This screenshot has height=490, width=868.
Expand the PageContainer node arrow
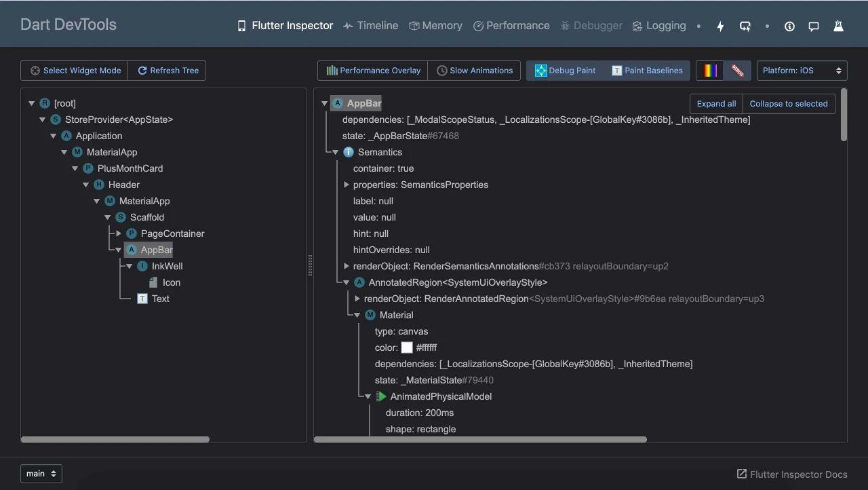119,233
